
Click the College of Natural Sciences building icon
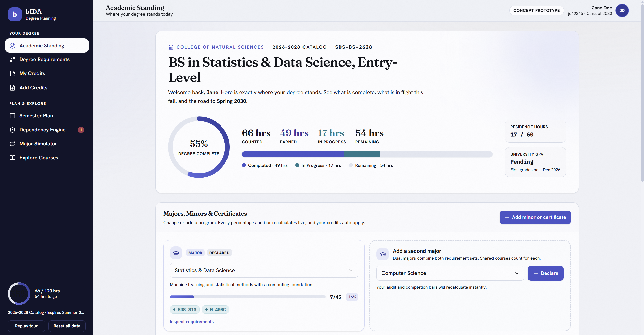171,47
